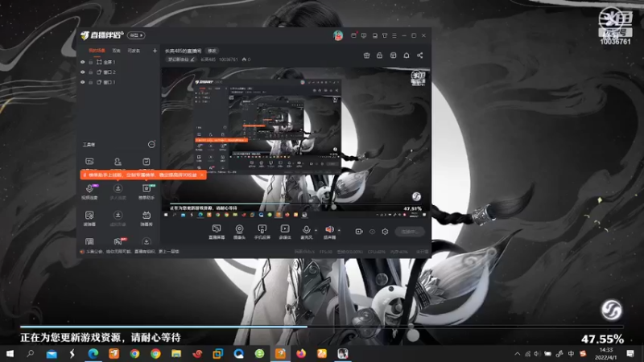Click the flame popularity counter
Viewport: 644px width, 362px height.
[246, 60]
